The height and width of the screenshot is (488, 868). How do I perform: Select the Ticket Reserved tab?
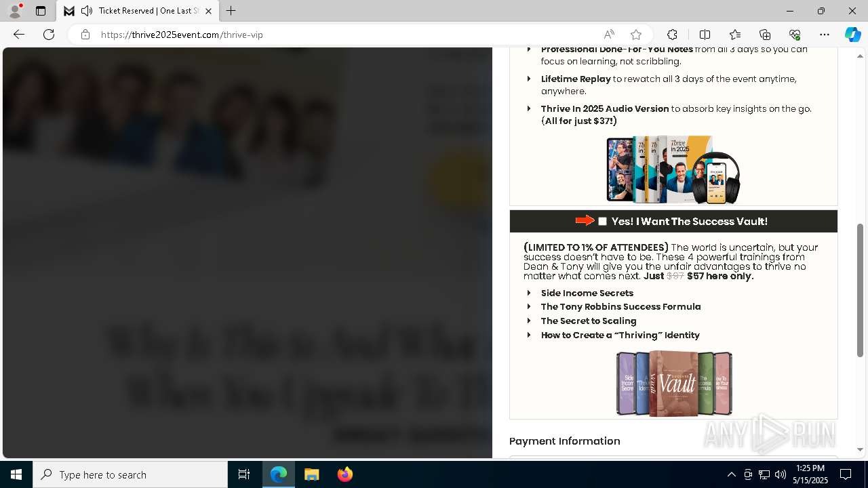(x=138, y=11)
